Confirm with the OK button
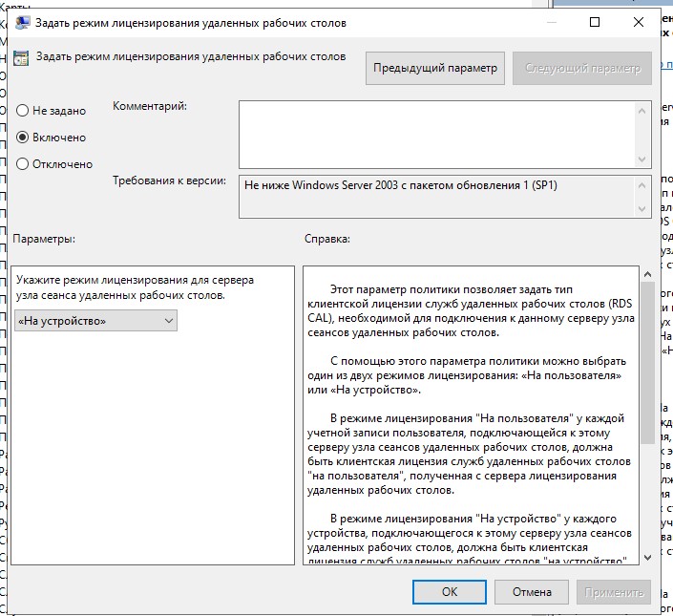 pos(450,592)
